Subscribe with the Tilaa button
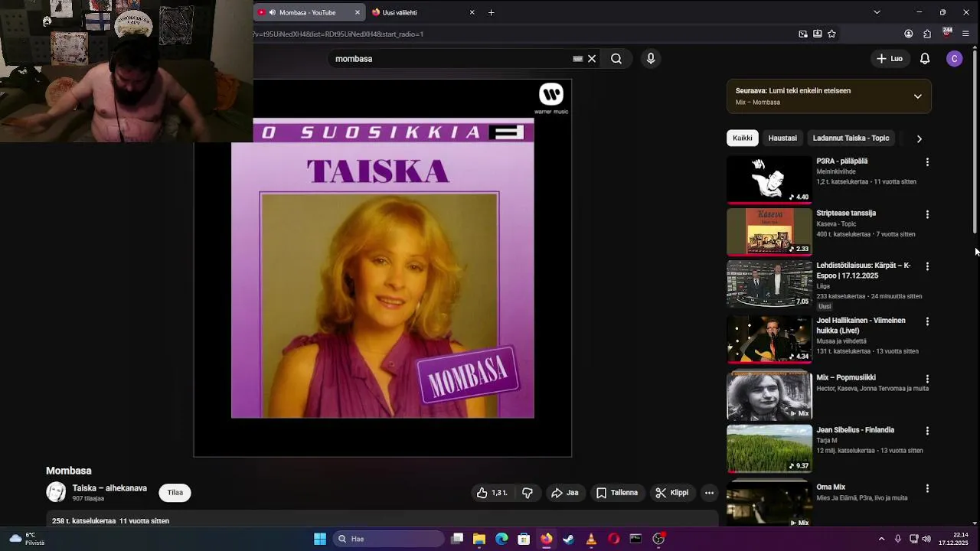The height and width of the screenshot is (551, 980). tap(175, 493)
